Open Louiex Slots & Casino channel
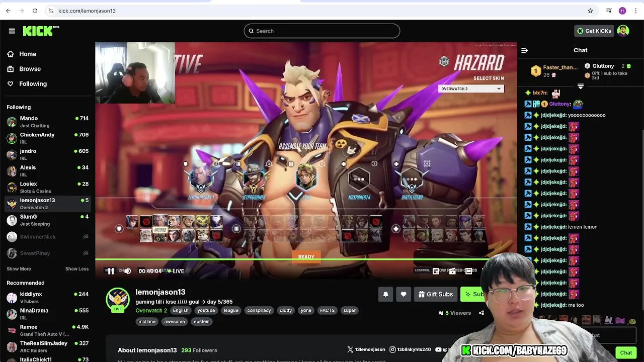Viewport: 644px width, 362px height. 48,188
